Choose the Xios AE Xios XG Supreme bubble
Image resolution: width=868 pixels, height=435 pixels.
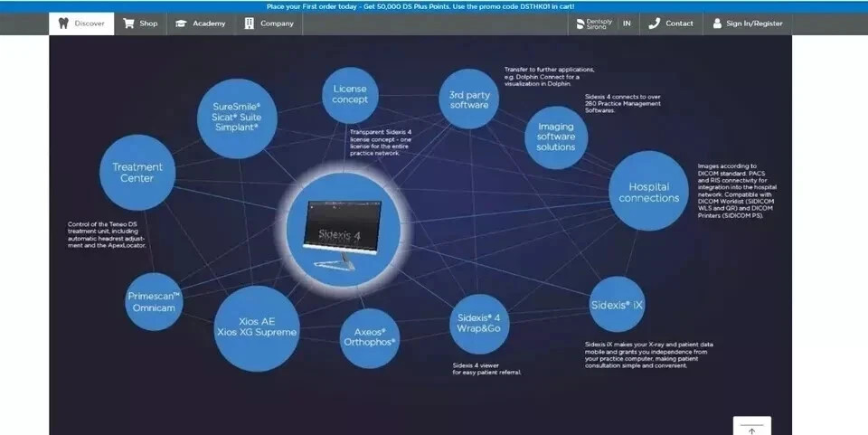tap(257, 328)
